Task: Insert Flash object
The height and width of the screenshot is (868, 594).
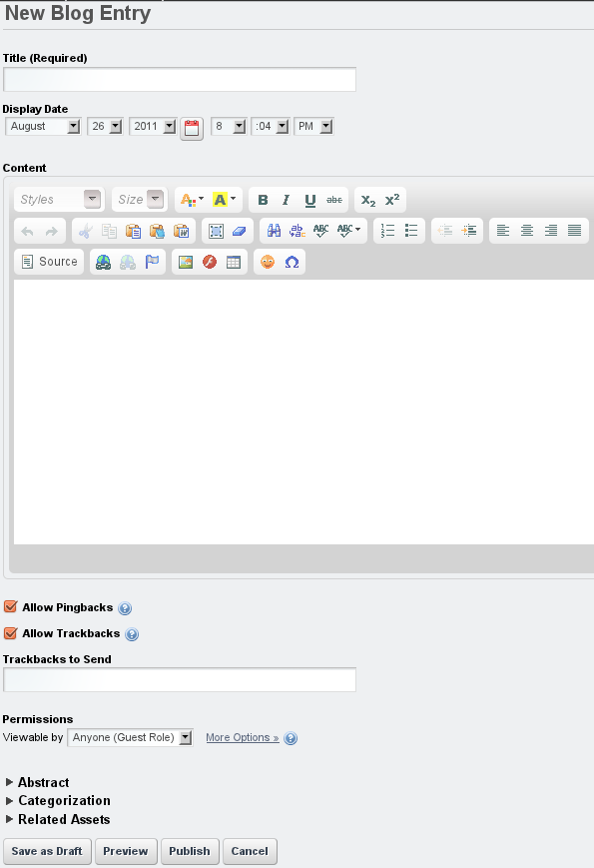Action: [x=210, y=262]
